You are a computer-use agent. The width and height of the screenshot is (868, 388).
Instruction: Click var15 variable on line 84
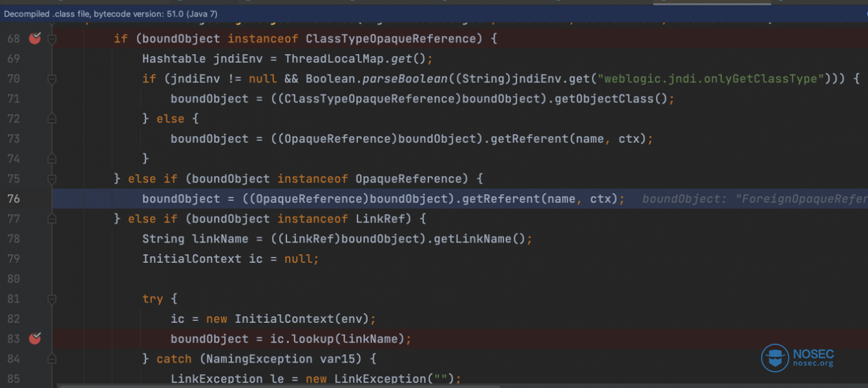pyautogui.click(x=338, y=359)
